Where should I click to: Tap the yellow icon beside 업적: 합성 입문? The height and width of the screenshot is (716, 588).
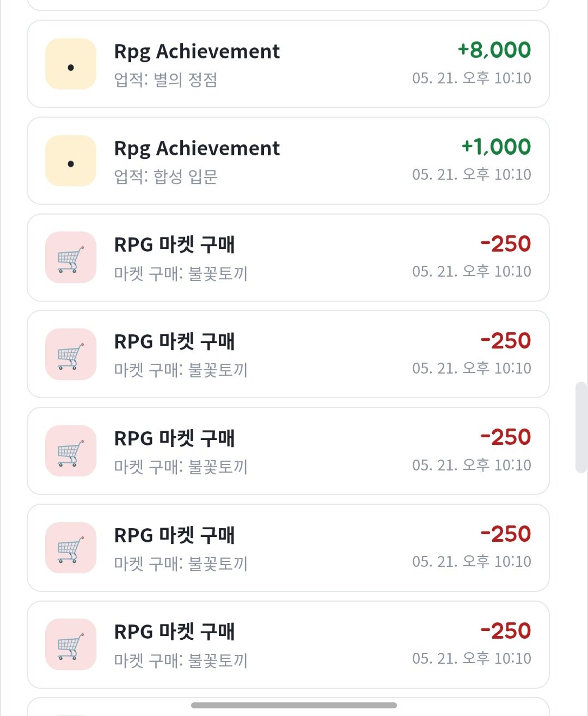[x=71, y=161]
